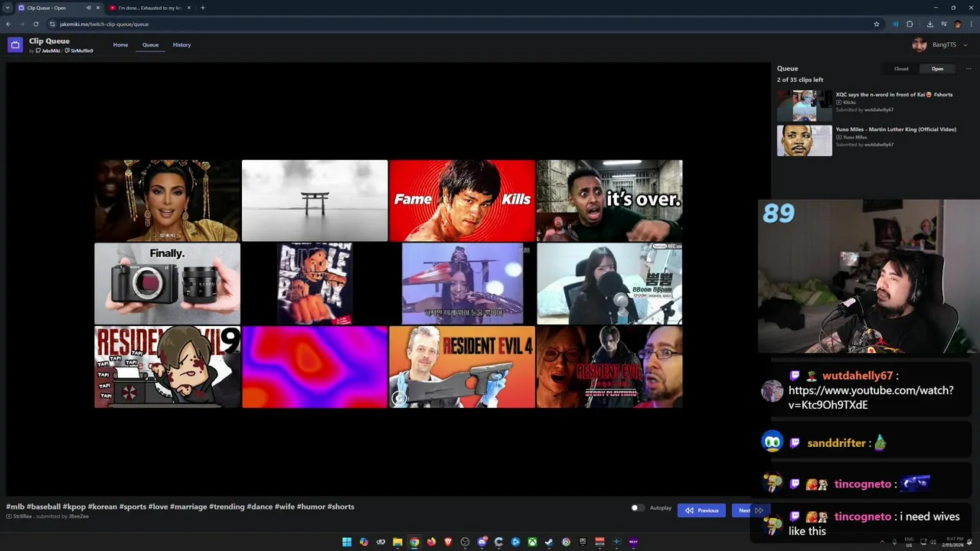Open Windows Start menu
This screenshot has height=551, width=980.
(x=347, y=542)
